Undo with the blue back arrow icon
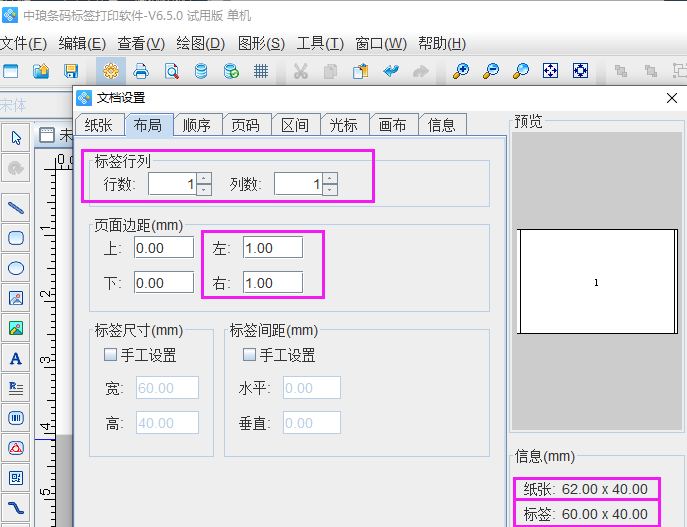This screenshot has width=687, height=527. (x=390, y=71)
